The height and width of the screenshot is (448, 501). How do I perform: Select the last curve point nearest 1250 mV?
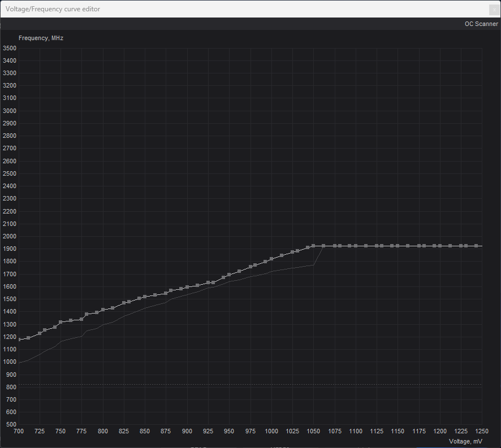click(476, 246)
